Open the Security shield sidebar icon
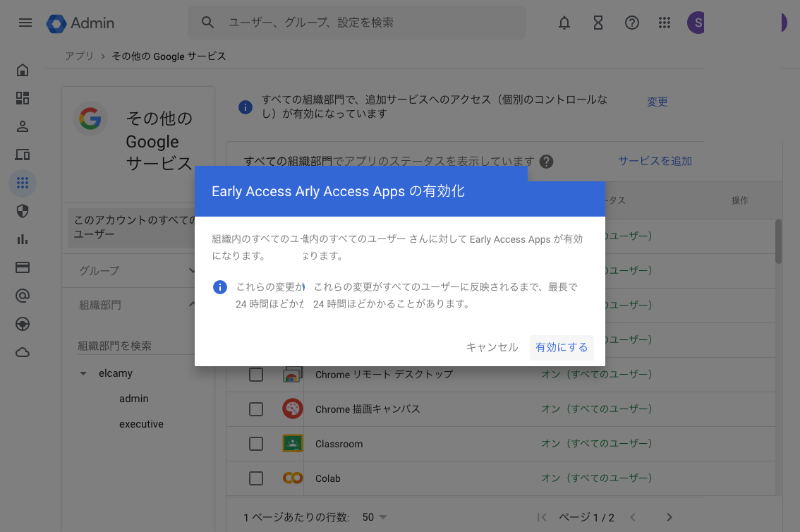The width and height of the screenshot is (800, 532). (23, 211)
